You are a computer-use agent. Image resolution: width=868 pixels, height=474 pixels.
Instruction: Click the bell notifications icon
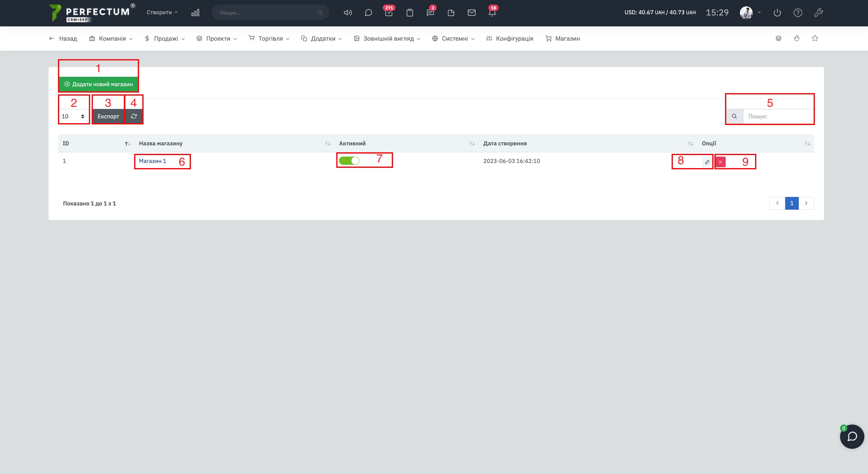click(x=492, y=13)
